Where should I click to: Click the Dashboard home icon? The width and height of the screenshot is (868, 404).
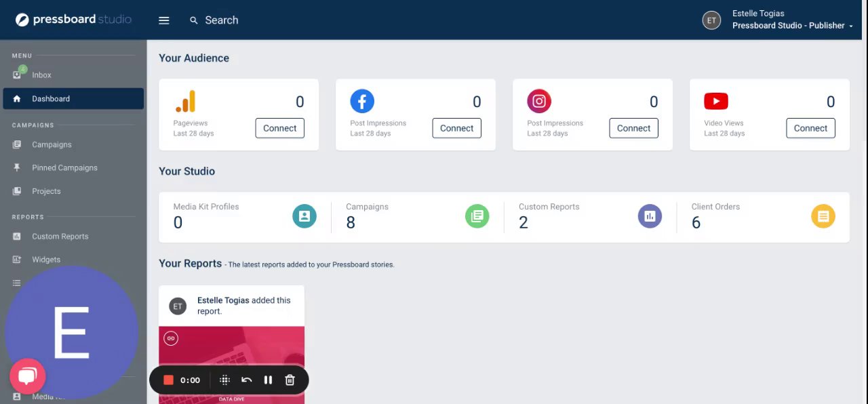(17, 98)
